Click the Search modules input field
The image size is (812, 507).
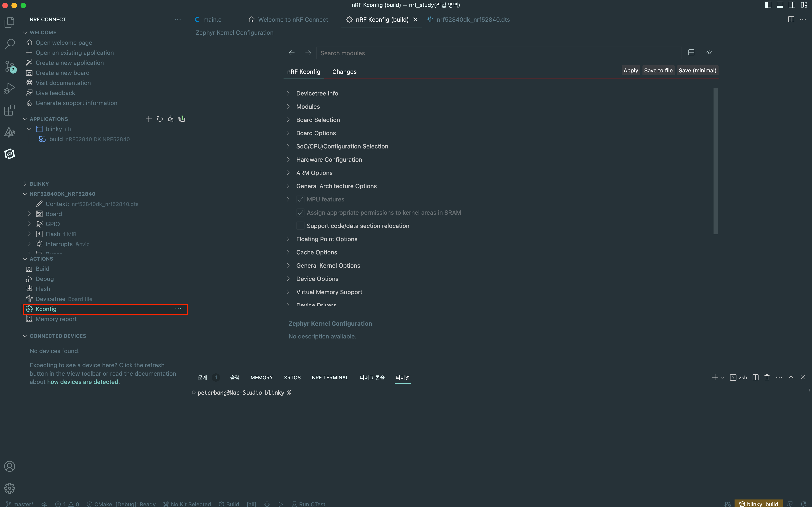click(498, 53)
